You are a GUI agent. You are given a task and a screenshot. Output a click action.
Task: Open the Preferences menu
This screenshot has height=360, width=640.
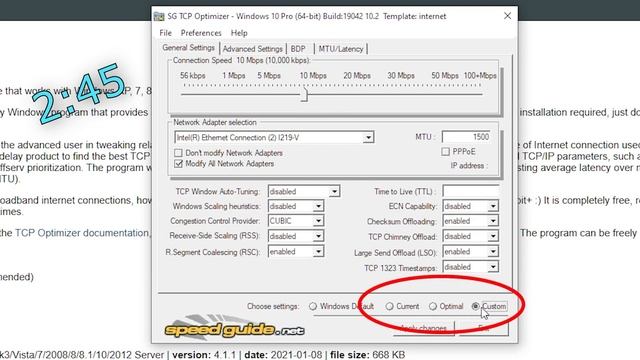coord(201,33)
